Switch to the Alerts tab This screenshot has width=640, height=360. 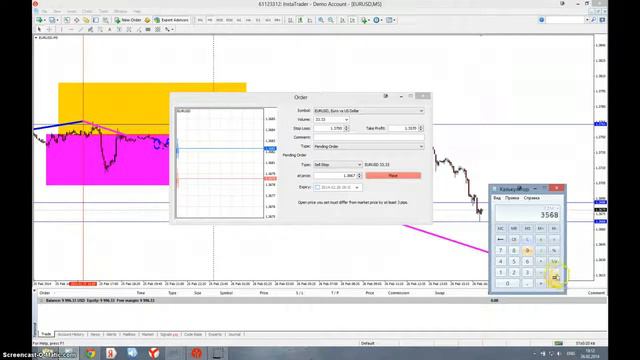pyautogui.click(x=111, y=334)
